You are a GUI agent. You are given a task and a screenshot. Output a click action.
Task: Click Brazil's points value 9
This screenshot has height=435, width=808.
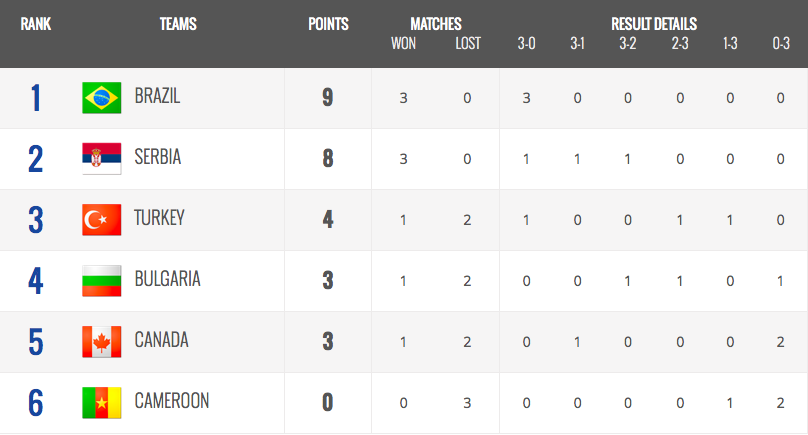tap(328, 97)
